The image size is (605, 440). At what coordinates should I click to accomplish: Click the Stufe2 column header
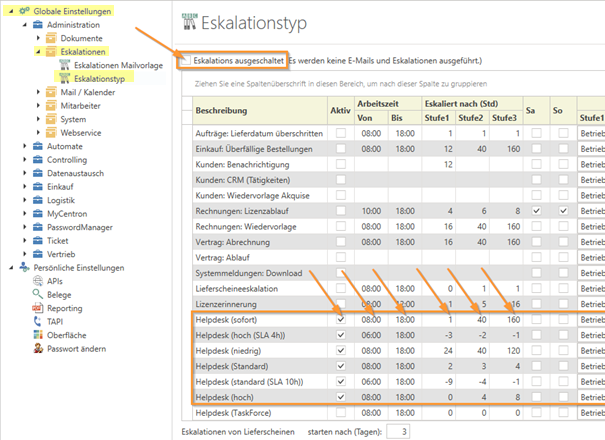(469, 116)
